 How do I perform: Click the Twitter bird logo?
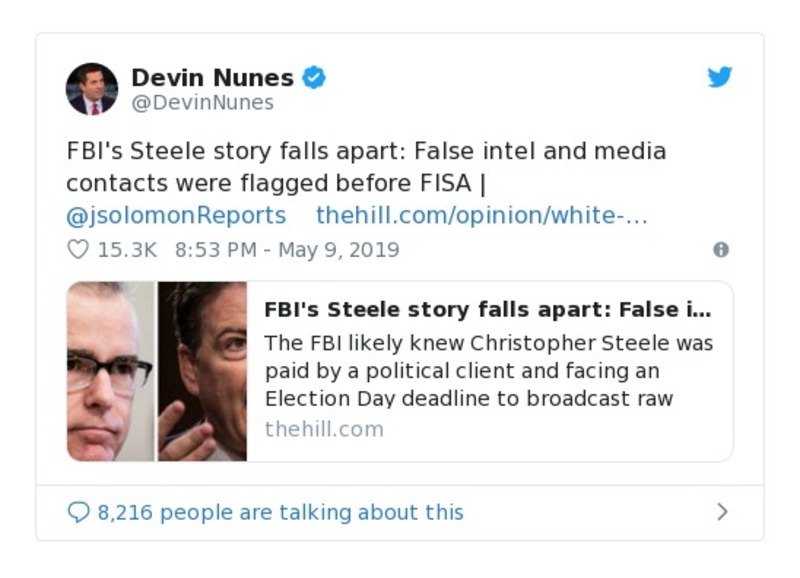pyautogui.click(x=720, y=78)
